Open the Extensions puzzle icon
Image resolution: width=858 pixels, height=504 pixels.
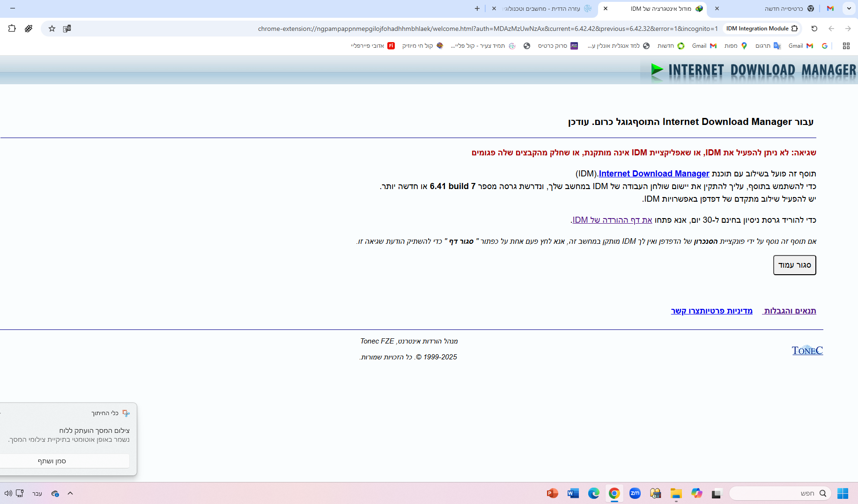tap(12, 29)
